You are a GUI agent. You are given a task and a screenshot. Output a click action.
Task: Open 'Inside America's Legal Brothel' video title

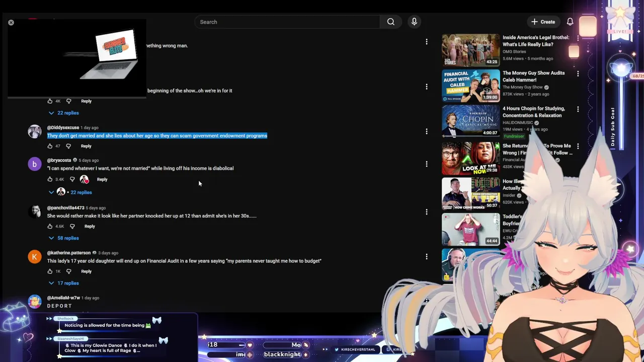536,41
